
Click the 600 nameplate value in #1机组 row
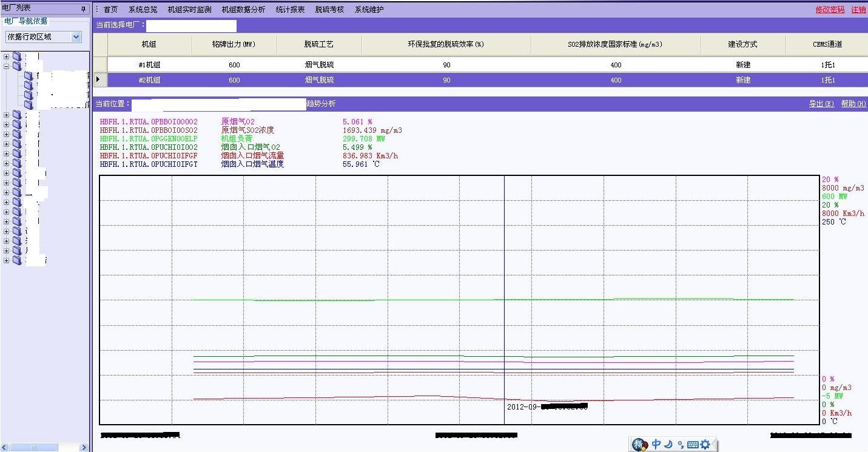pos(234,65)
